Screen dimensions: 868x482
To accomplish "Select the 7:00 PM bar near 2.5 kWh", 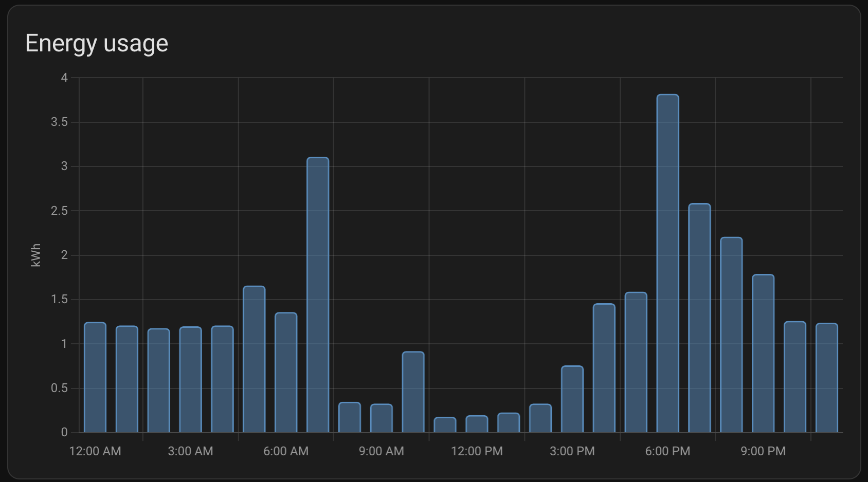I will point(699,318).
